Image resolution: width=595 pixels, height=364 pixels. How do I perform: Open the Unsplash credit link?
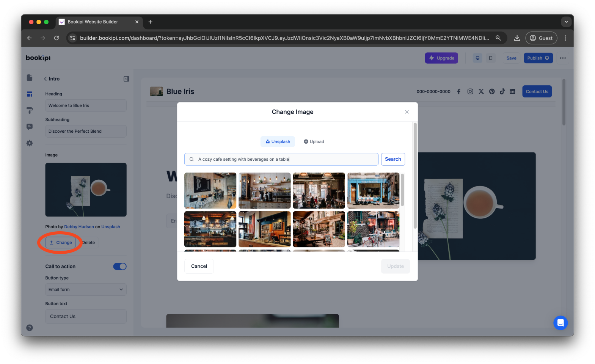pyautogui.click(x=111, y=227)
